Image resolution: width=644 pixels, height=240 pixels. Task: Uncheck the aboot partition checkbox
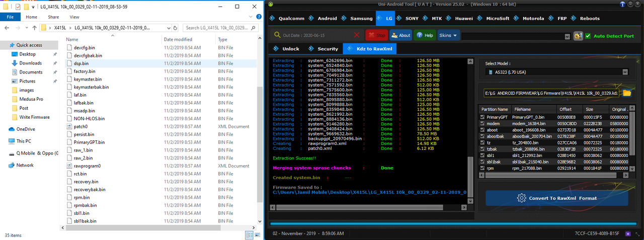click(483, 130)
